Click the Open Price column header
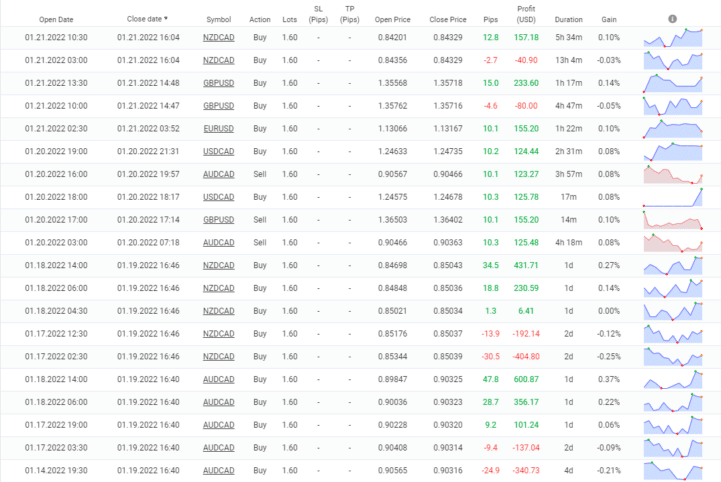 click(x=391, y=19)
